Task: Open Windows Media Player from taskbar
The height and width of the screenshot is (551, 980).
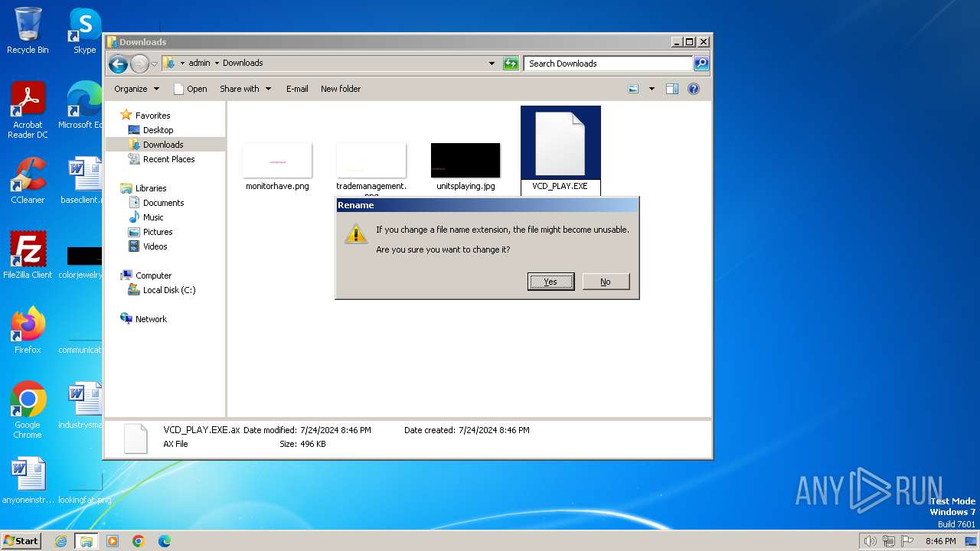Action: tap(113, 541)
